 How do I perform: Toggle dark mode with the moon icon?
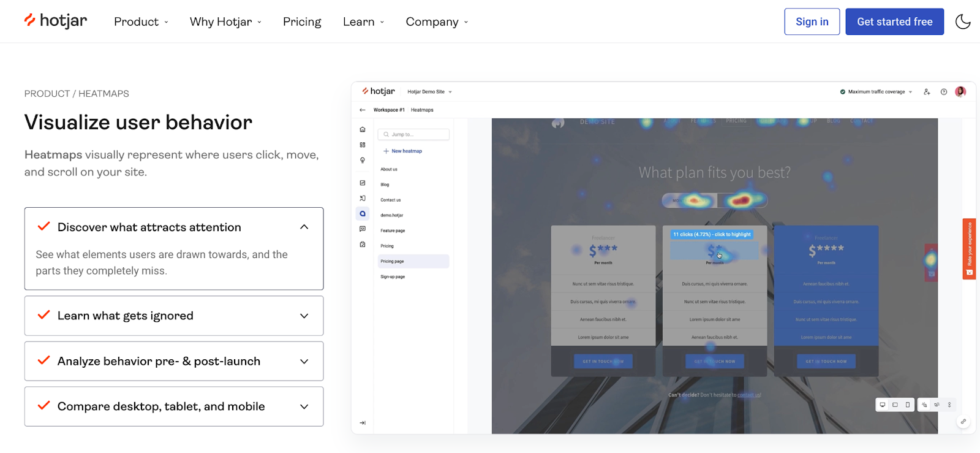pyautogui.click(x=963, y=21)
